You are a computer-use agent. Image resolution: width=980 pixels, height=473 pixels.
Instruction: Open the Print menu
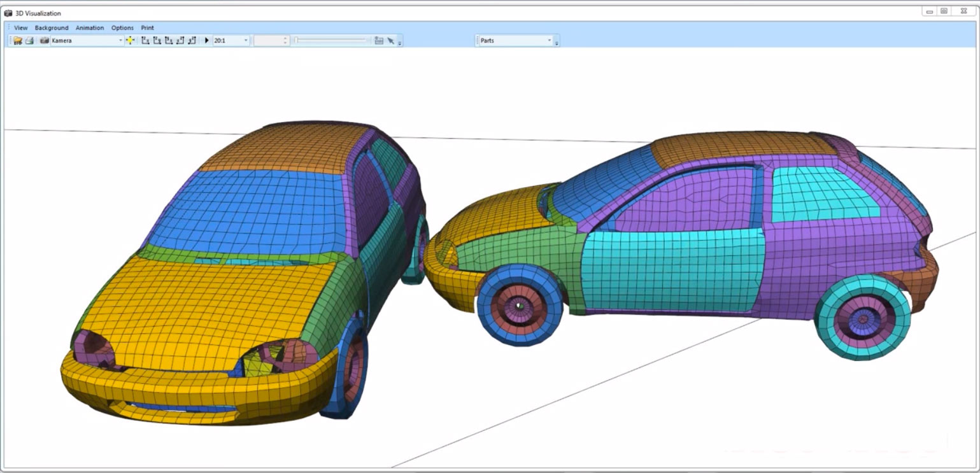147,28
